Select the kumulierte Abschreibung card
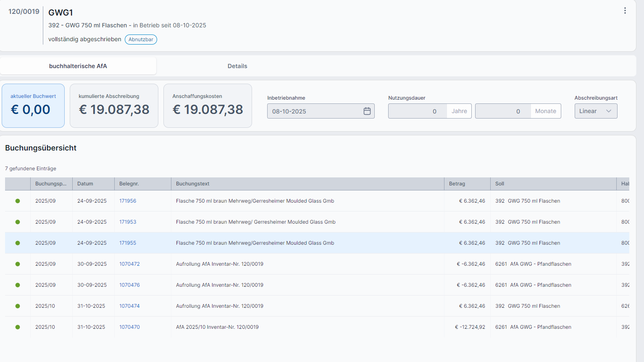The height and width of the screenshot is (362, 644). click(x=114, y=106)
